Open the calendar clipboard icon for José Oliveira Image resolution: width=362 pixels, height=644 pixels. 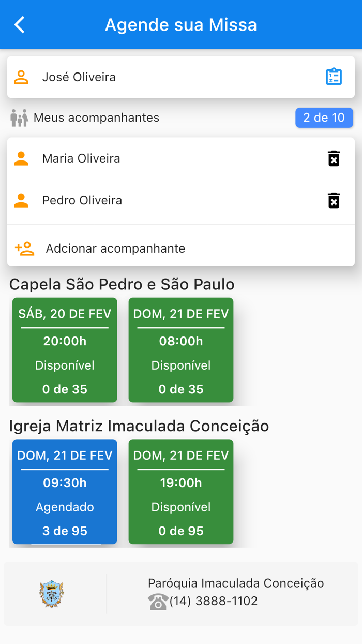335,76
